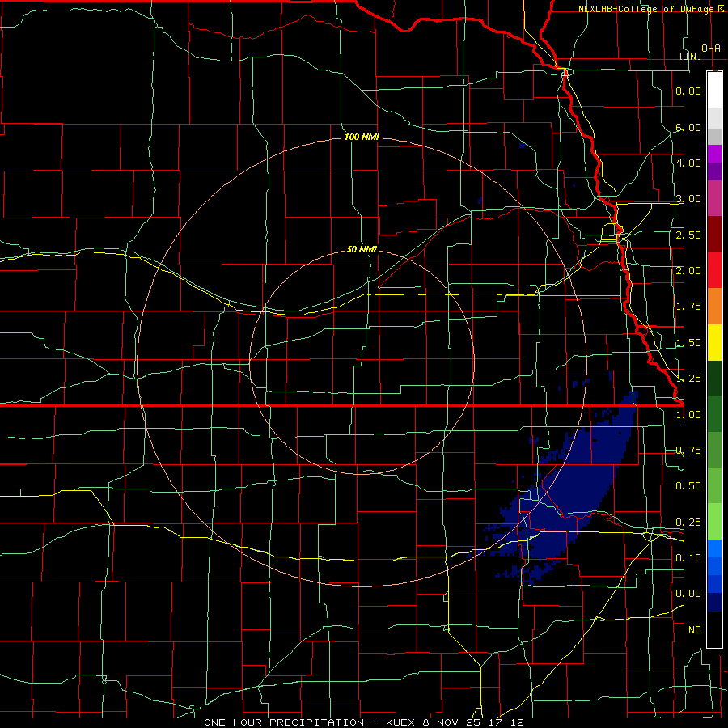Click the dark red legend swatch
Screen dimensions: 728x728
click(x=714, y=235)
